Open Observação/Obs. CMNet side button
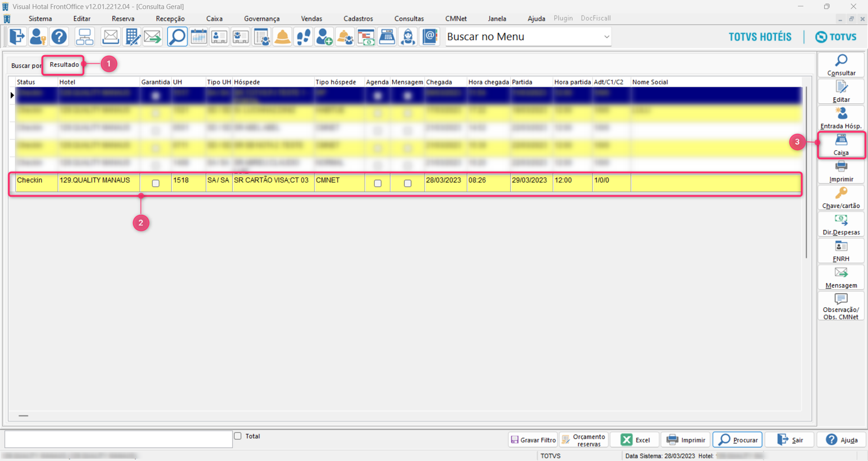This screenshot has width=868, height=461. [x=841, y=306]
